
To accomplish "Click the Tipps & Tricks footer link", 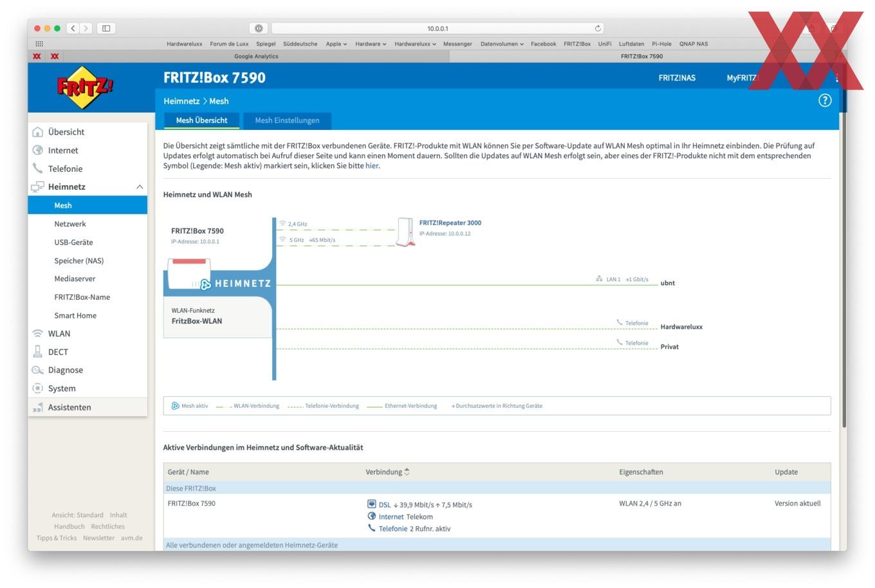I will 57,538.
